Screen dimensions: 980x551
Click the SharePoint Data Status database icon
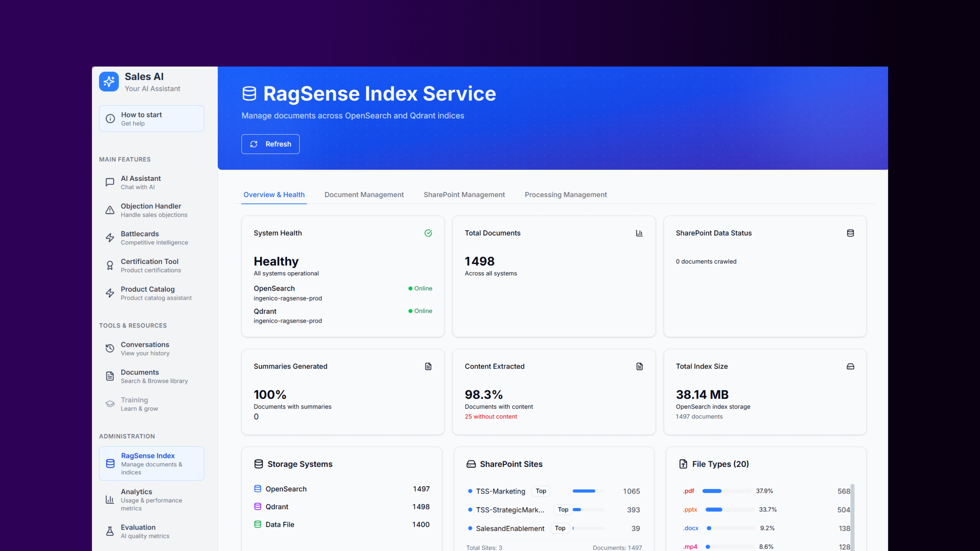point(850,233)
